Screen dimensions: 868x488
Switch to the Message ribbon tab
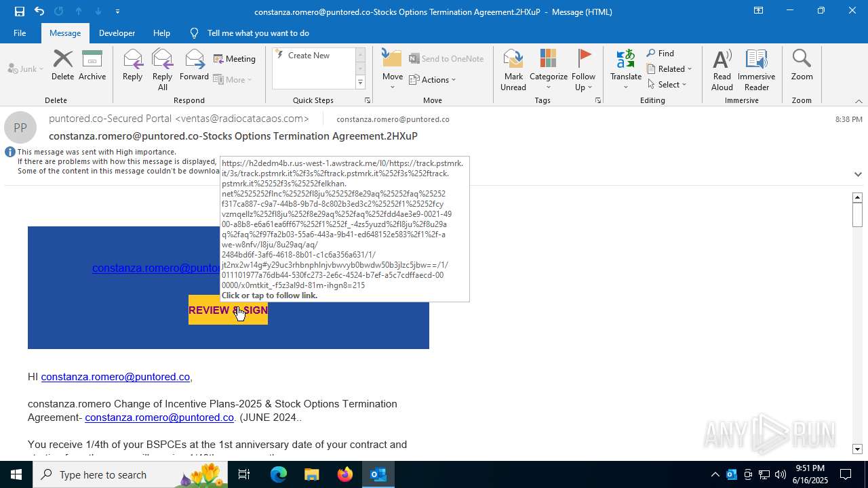coord(65,33)
